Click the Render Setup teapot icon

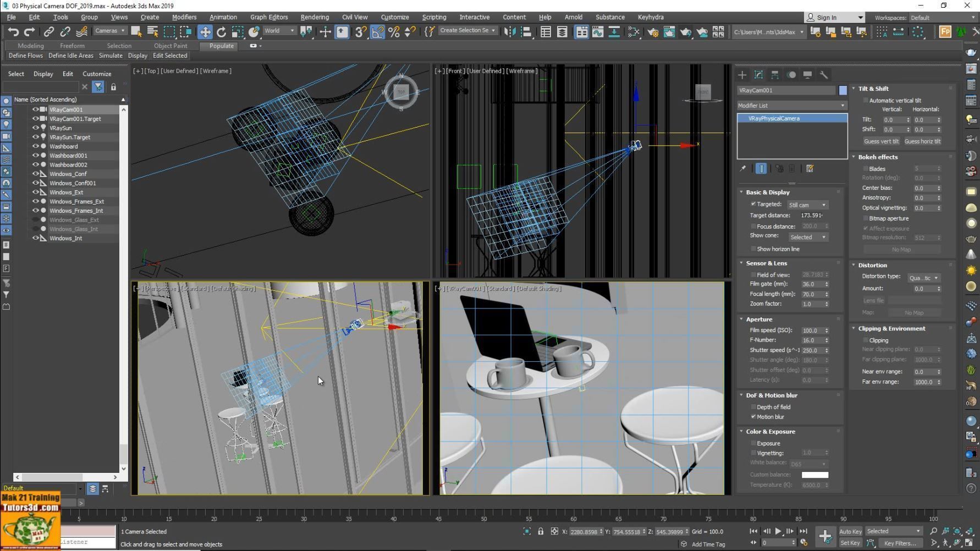pos(653,32)
